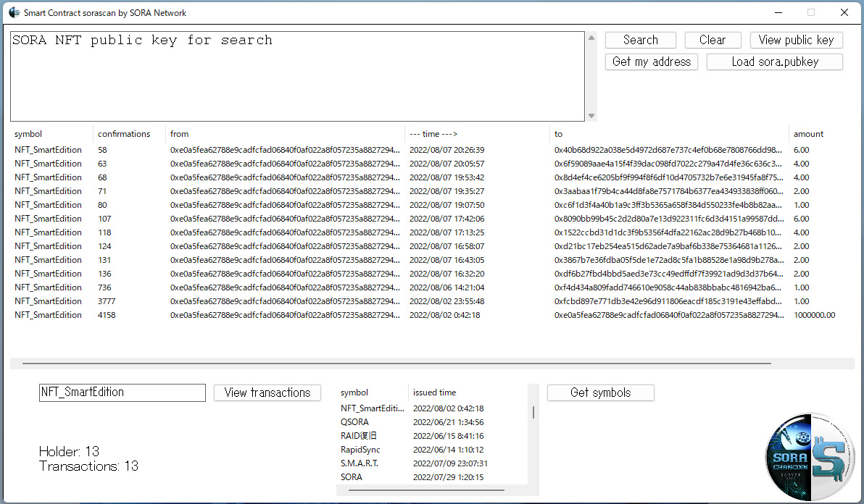Click the to address starting 0xdf6b27fbd4

coord(669,274)
